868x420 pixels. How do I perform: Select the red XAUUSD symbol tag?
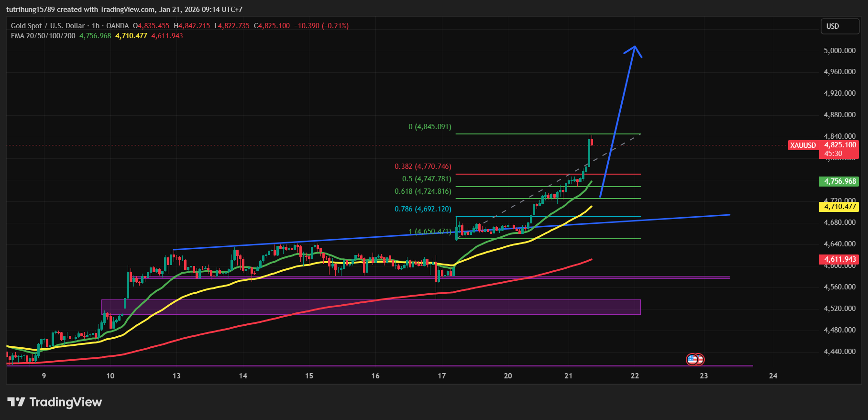pyautogui.click(x=803, y=145)
